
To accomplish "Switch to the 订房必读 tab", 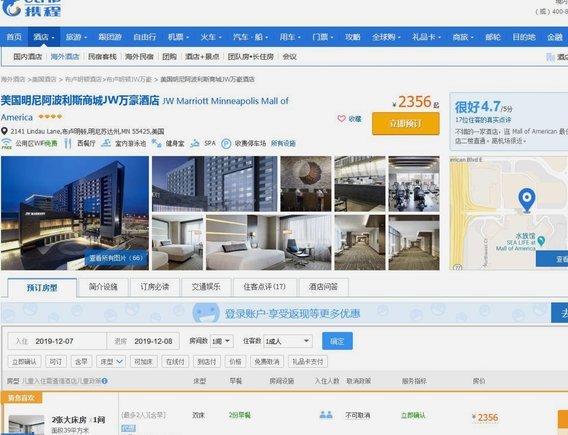I will pos(155,287).
